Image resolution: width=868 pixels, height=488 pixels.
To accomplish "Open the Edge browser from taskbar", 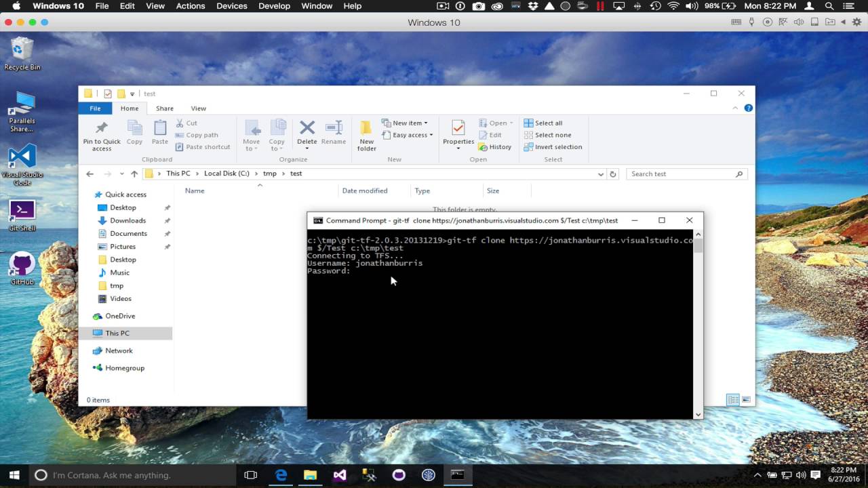I will 281,475.
